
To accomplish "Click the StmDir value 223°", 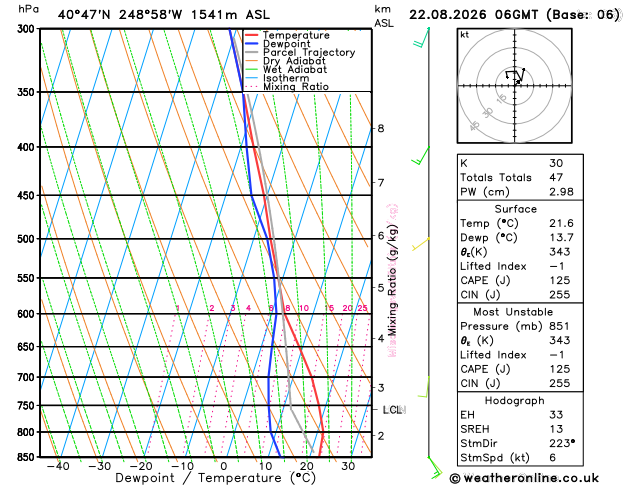I will tap(562, 443).
